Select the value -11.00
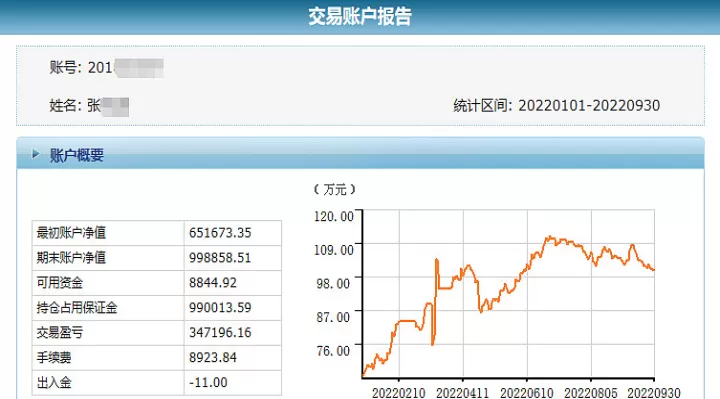 pos(208,382)
